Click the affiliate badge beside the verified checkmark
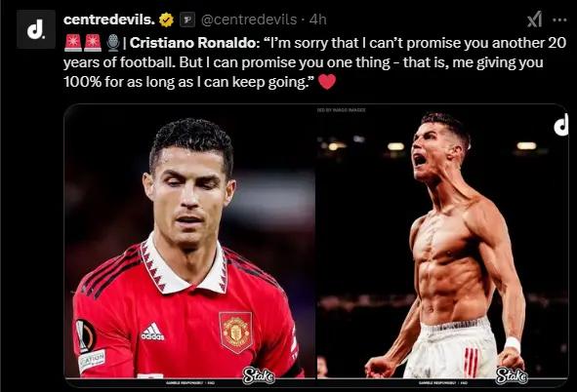This screenshot has height=392, width=577. point(186,20)
